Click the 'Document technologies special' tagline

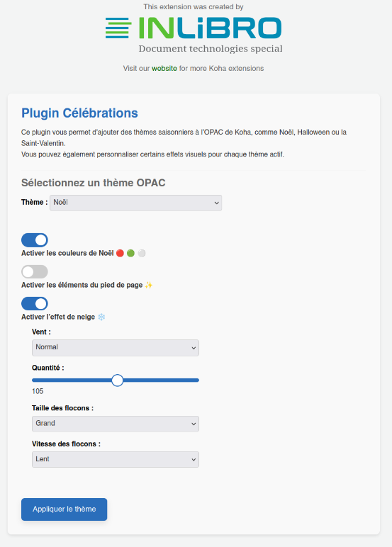coord(211,49)
